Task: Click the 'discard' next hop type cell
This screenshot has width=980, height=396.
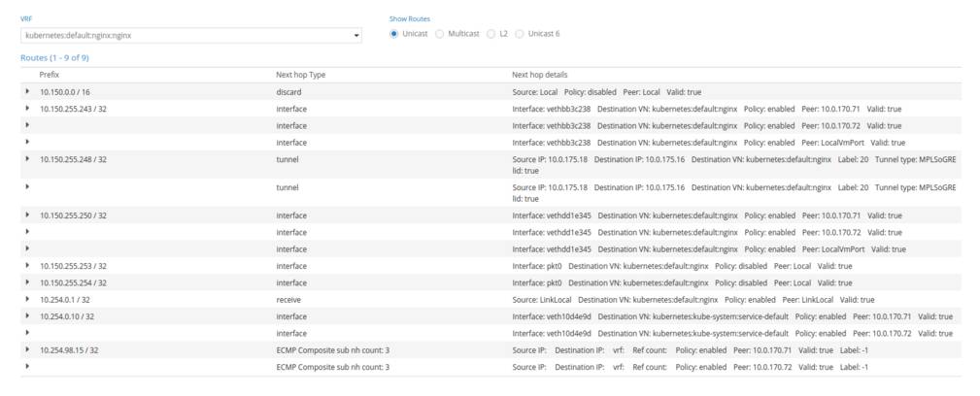Action: [x=288, y=92]
